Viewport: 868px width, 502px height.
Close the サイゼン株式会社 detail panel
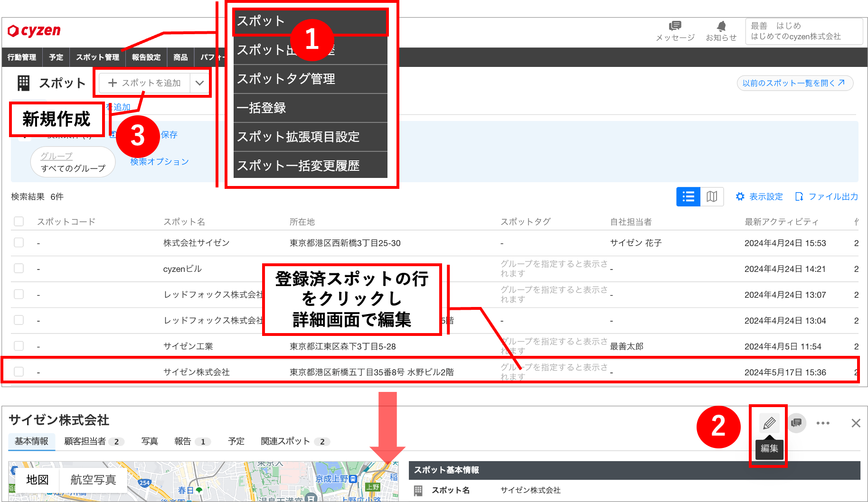[x=856, y=423]
